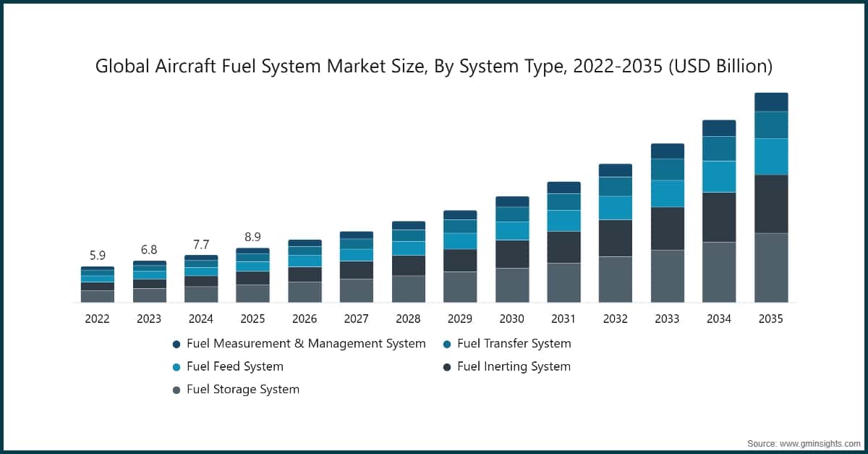Screen dimensions: 868x454
Task: Click the 2027 axis label
Action: tap(357, 319)
